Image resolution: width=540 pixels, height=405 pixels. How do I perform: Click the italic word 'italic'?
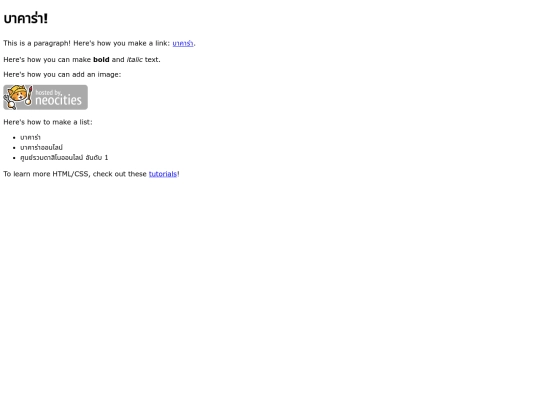pos(135,60)
